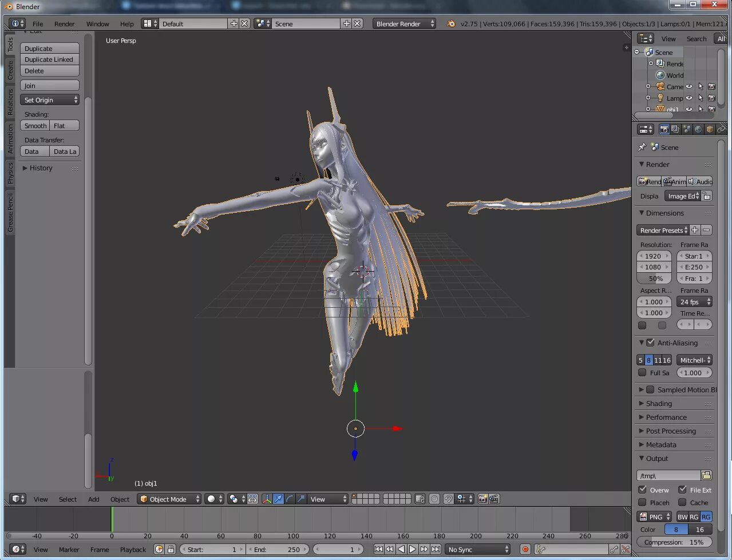This screenshot has height=560, width=732.
Task: Pin the Scene properties context
Action: 642,147
